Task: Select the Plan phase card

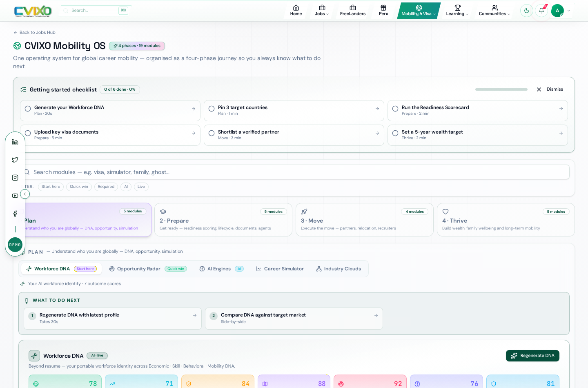Action: click(x=82, y=220)
